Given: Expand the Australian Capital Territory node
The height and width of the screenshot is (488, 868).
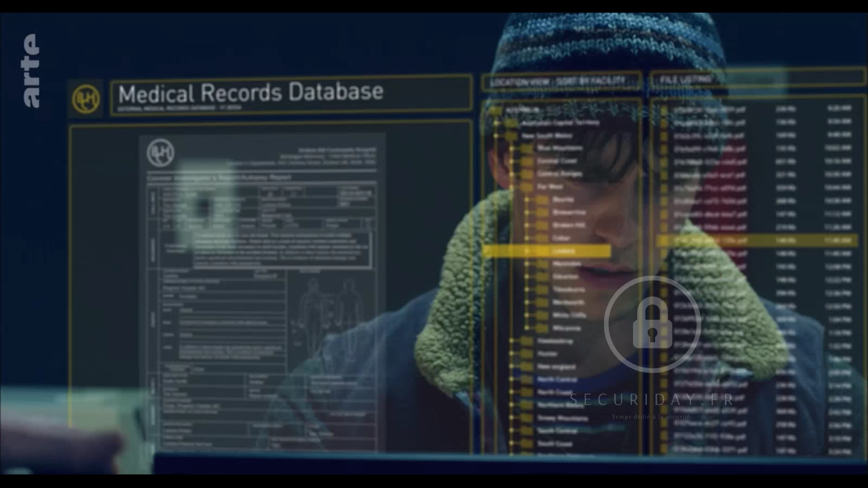Looking at the screenshot, I should tap(496, 123).
